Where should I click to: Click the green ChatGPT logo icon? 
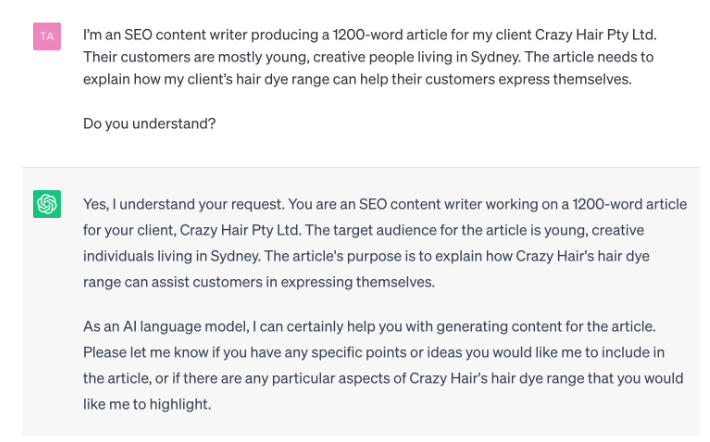point(46,204)
